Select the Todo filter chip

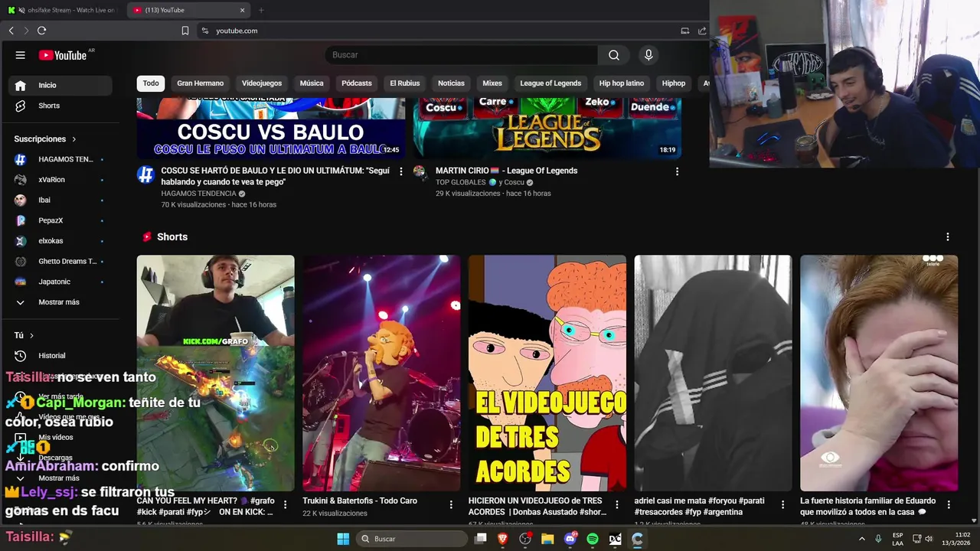[151, 83]
